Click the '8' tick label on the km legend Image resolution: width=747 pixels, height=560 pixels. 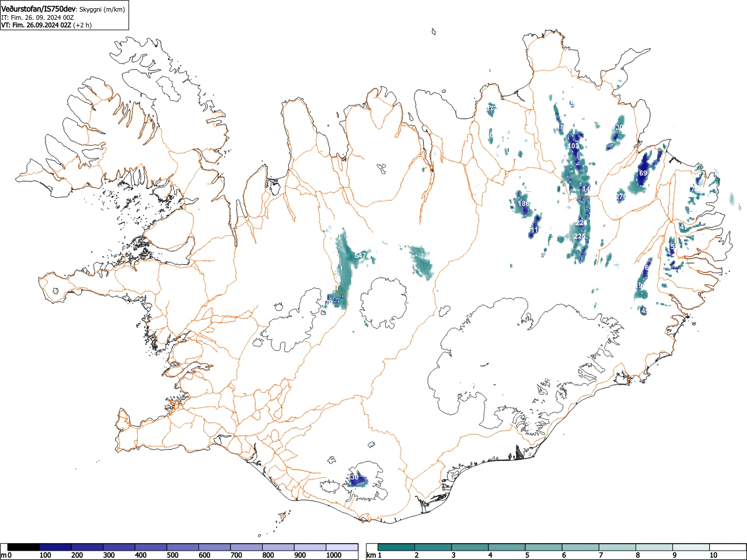pos(637,555)
